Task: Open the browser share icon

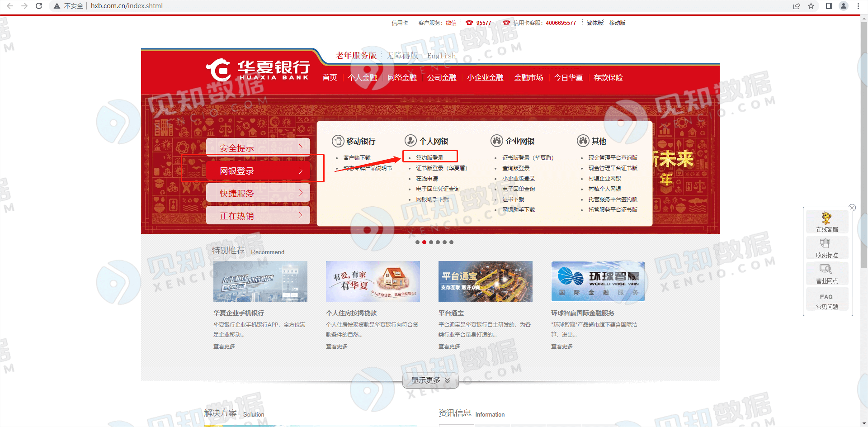Action: (x=797, y=6)
